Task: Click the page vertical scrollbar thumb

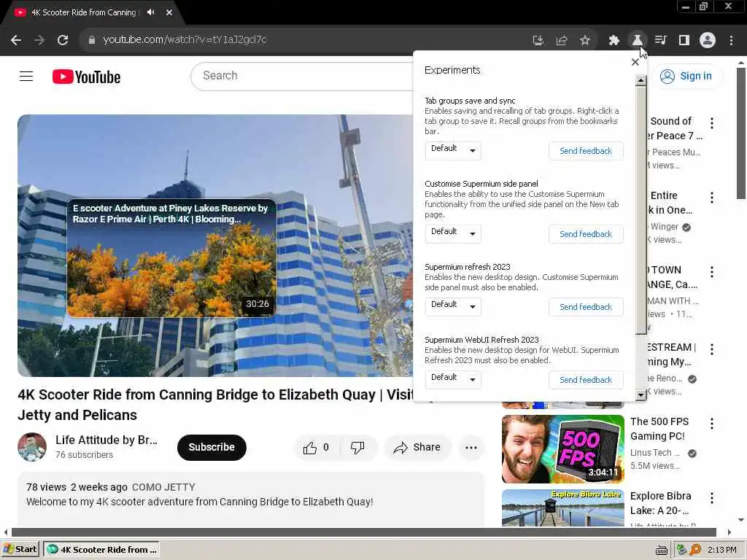Action: coord(741,133)
